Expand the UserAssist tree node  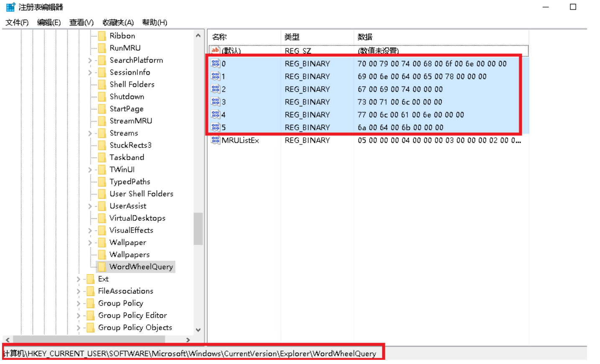90,206
